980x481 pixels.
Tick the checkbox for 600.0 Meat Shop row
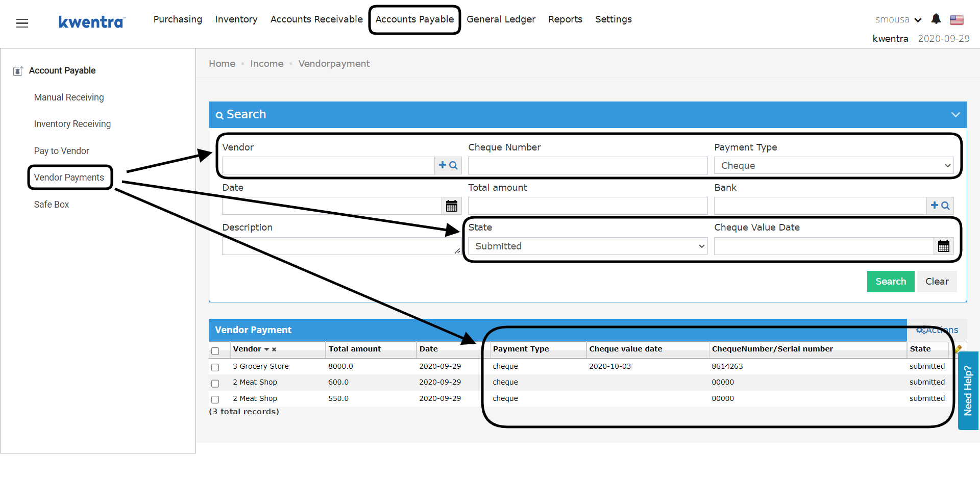(215, 383)
